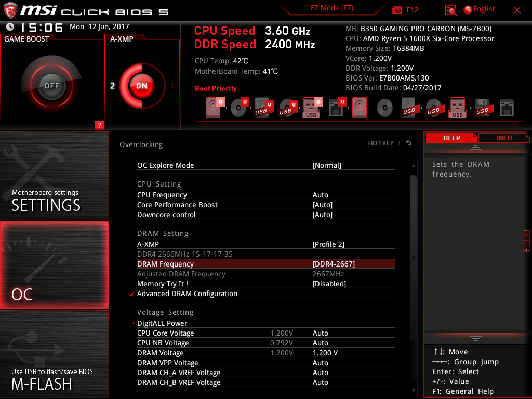Click the red question mark help icon
532x399 pixels.
click(99, 125)
